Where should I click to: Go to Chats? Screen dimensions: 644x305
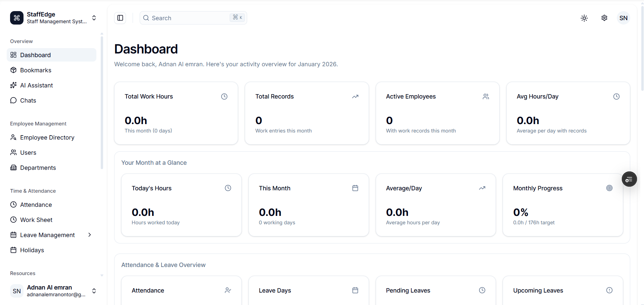pos(51,100)
